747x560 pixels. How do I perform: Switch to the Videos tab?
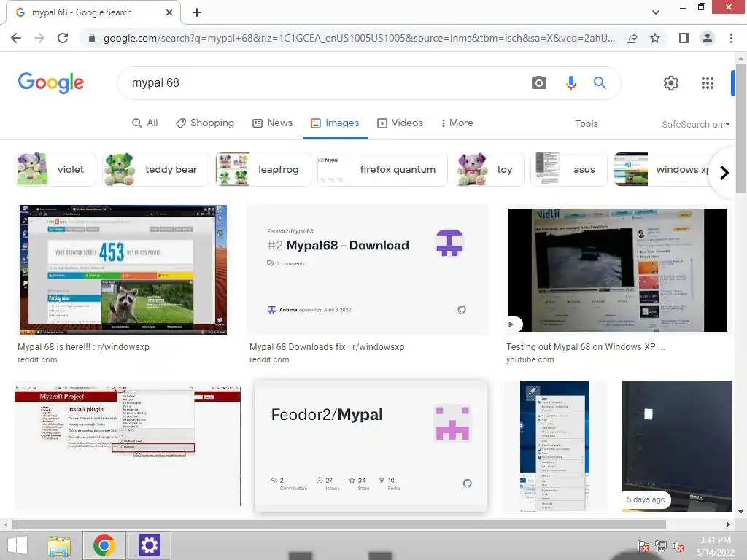[x=400, y=122]
